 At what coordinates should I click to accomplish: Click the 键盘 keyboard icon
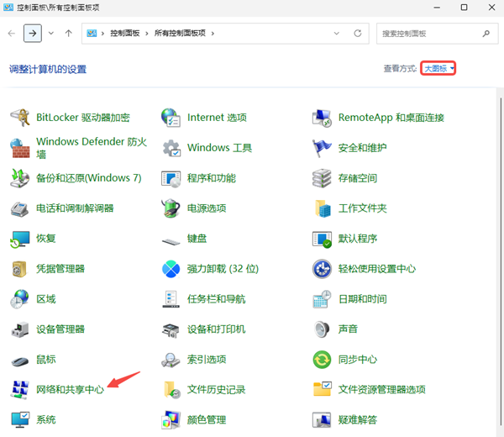[171, 240]
